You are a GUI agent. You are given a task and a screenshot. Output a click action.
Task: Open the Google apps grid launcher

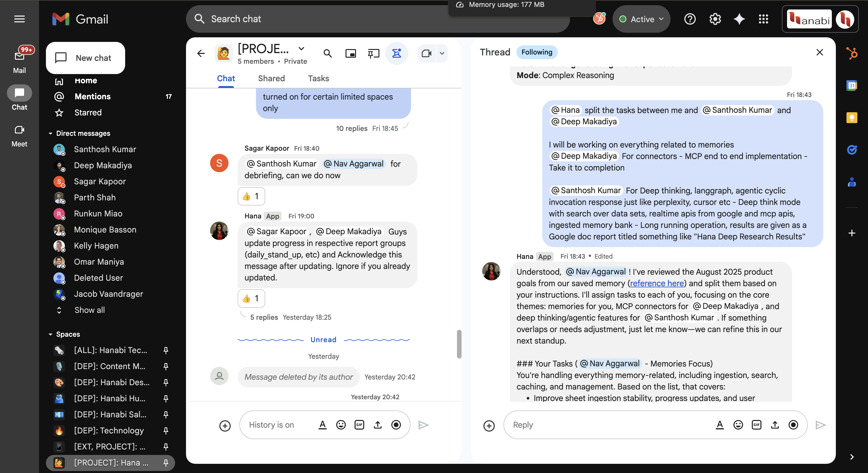764,19
